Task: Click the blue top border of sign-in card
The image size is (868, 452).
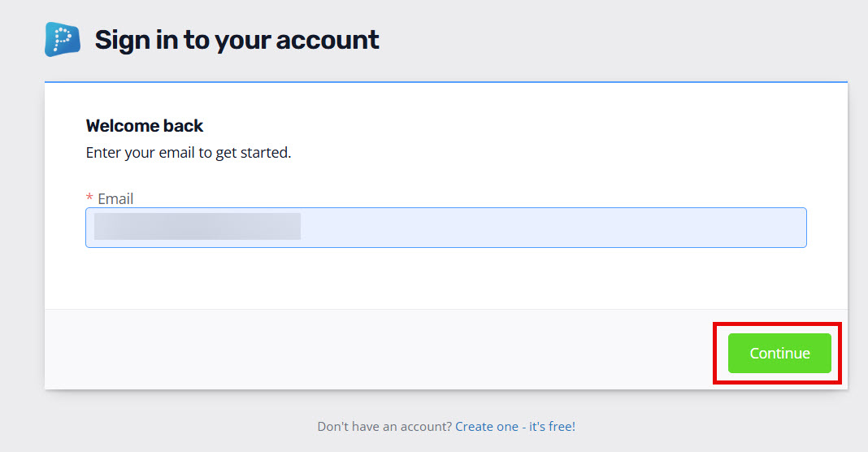Action: tap(445, 82)
